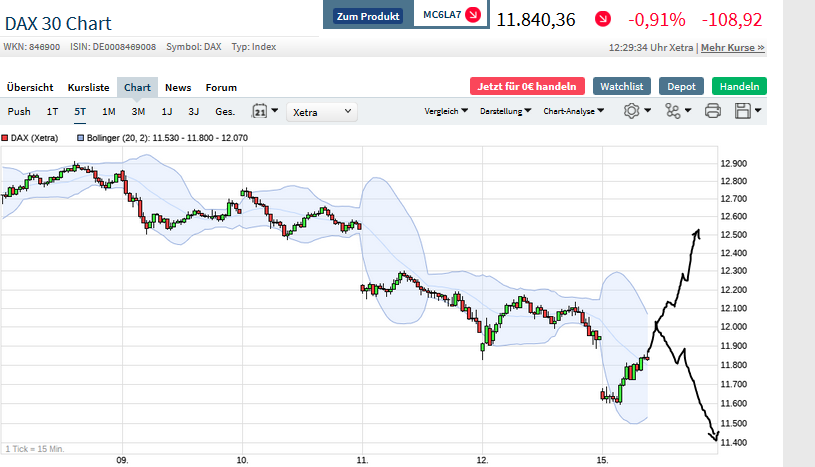815x467 pixels.
Task: Click the blue Bollinger legend swatch
Action: (x=81, y=137)
